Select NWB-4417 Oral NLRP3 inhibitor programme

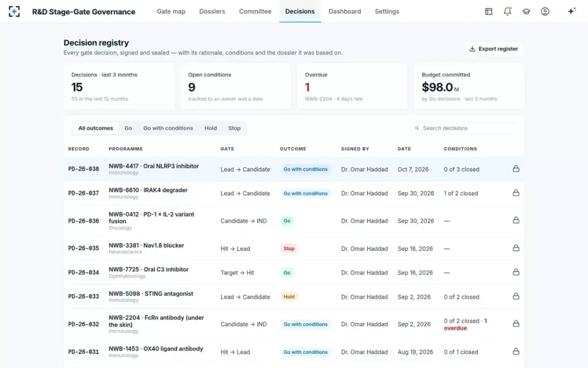click(x=154, y=166)
